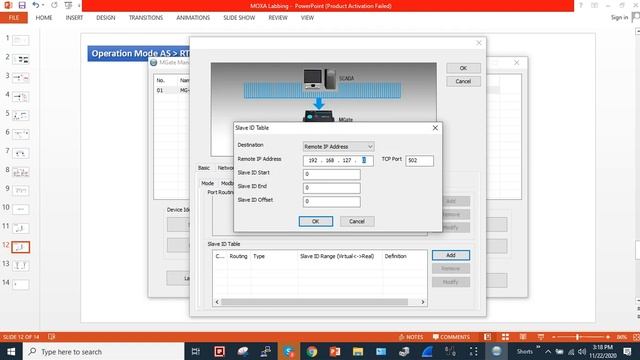Click the right scroll arrow of Slave ID list
This screenshot has height=360, width=640.
click(423, 302)
